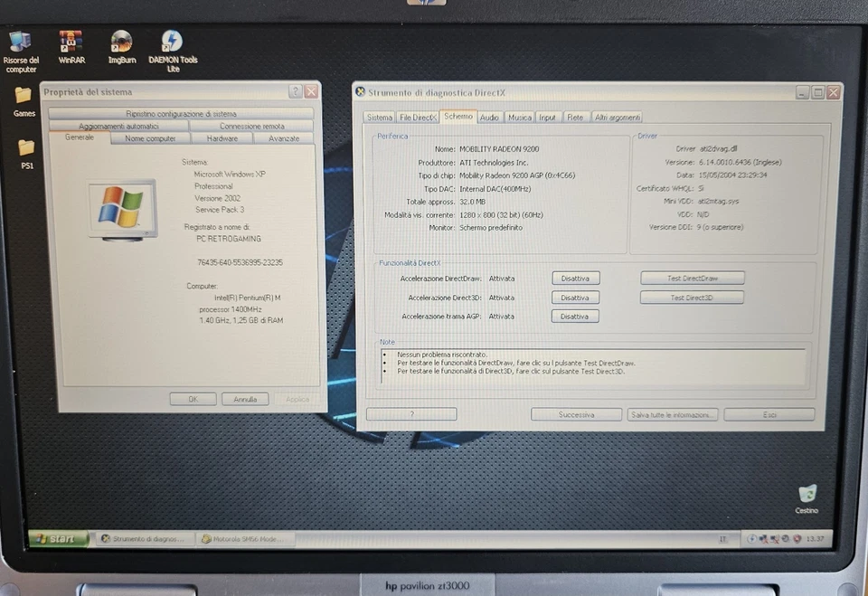
Task: Click OK in Proprietà del sistema
Action: [193, 399]
